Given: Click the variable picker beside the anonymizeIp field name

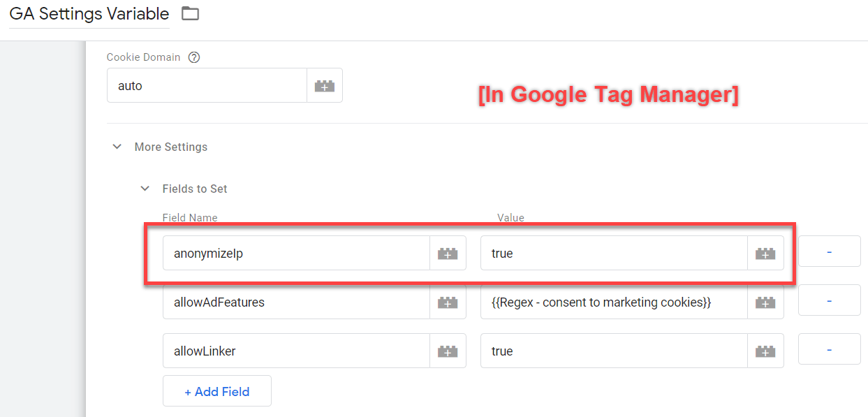Looking at the screenshot, I should pos(448,254).
